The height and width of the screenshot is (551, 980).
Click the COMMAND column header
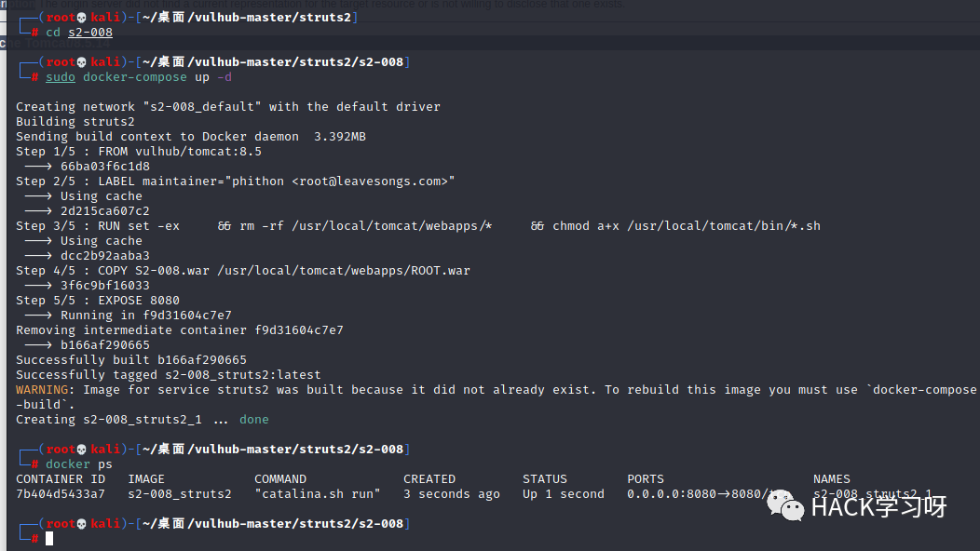click(x=280, y=479)
